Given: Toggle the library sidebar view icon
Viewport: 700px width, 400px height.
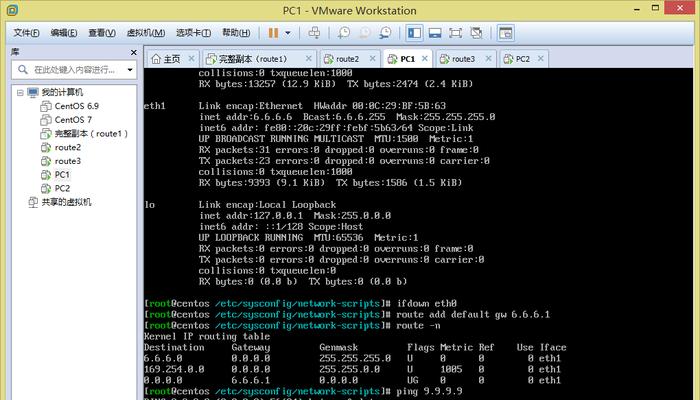Looking at the screenshot, I should 414,33.
